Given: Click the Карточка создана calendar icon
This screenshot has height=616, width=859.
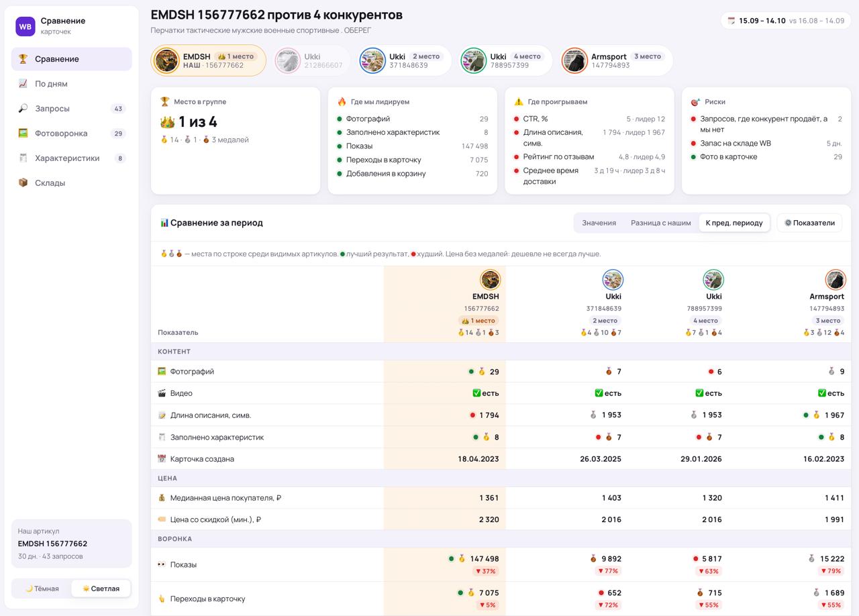Looking at the screenshot, I should click(162, 459).
